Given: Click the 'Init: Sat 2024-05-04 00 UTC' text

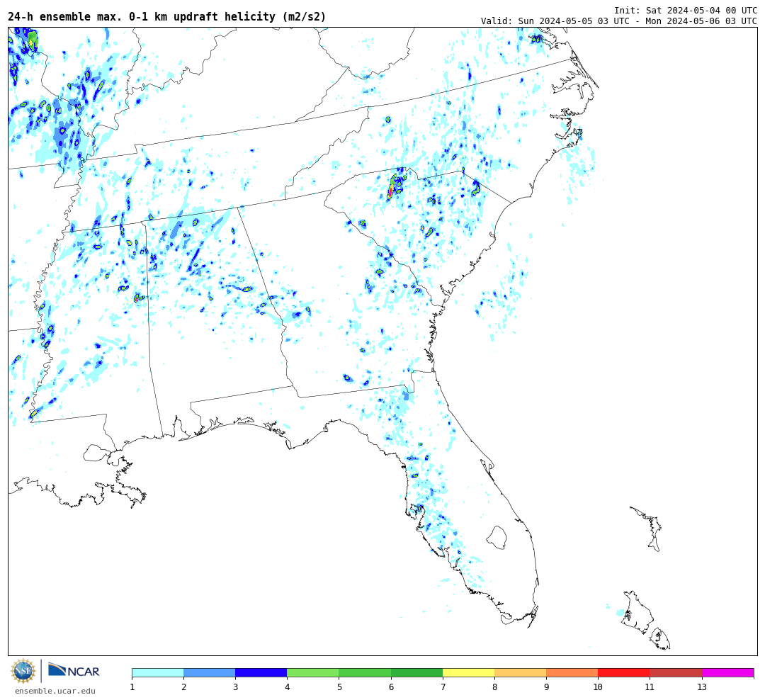Looking at the screenshot, I should tap(686, 10).
